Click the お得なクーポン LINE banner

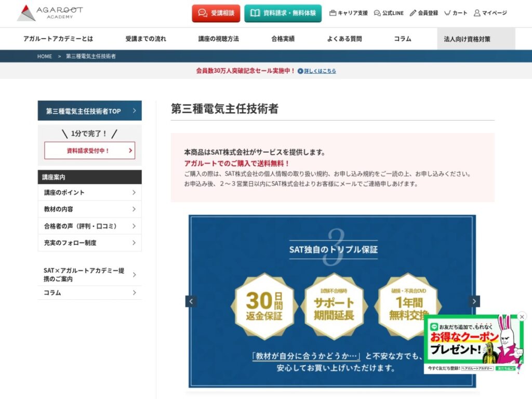[474, 344]
